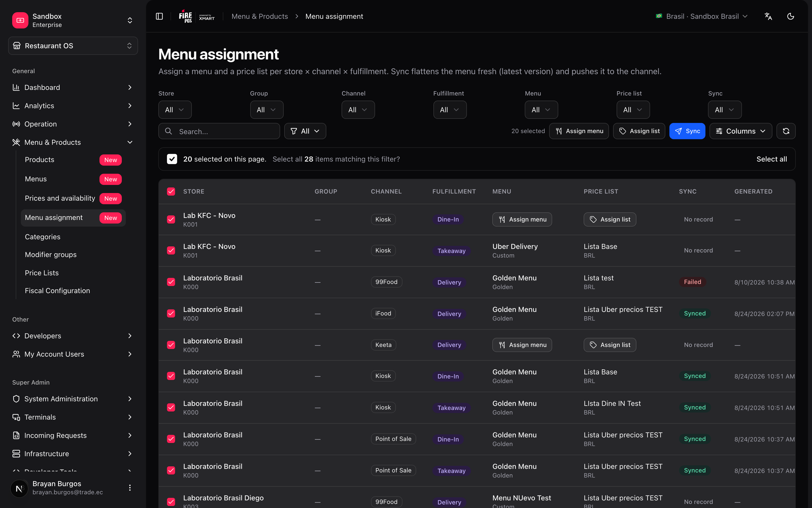Assign list to Lab KFC Dine-In row
Image resolution: width=812 pixels, height=508 pixels.
point(610,219)
